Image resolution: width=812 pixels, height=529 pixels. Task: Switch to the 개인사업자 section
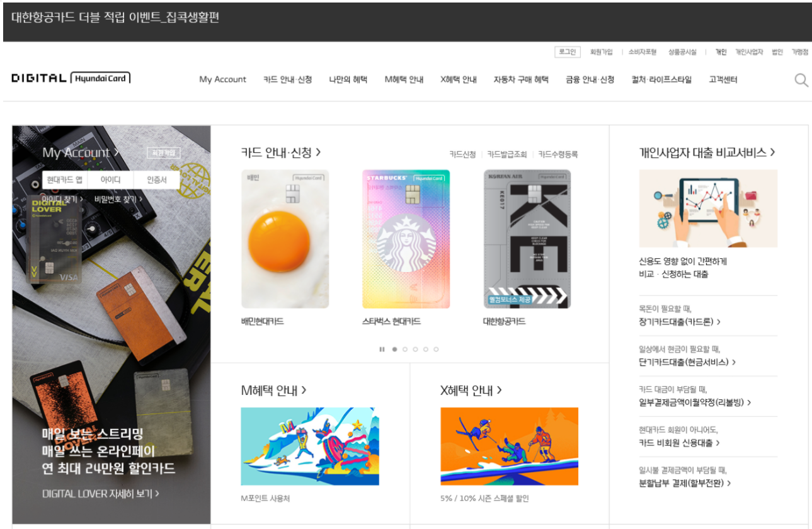coord(749,52)
